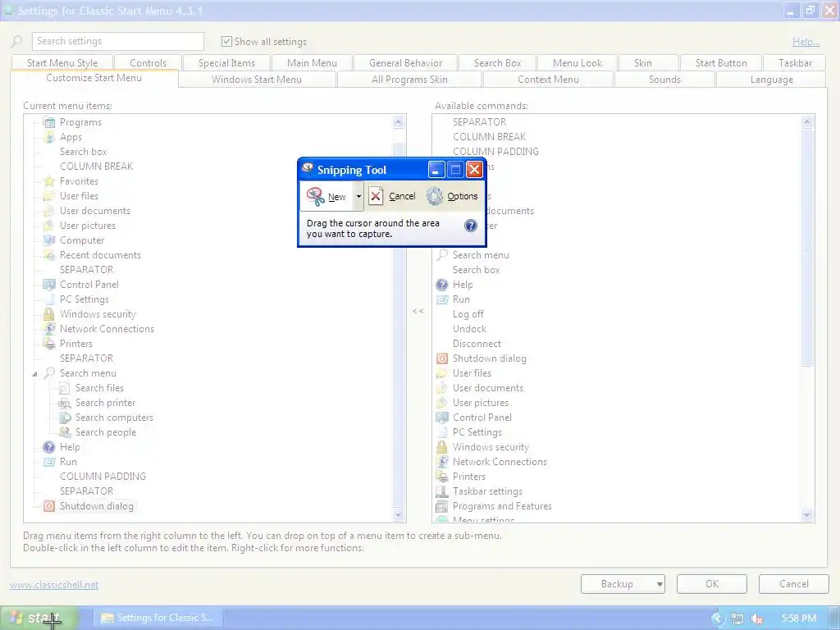Open the Special Items tab
Viewport: 840px width, 630px height.
pos(226,62)
